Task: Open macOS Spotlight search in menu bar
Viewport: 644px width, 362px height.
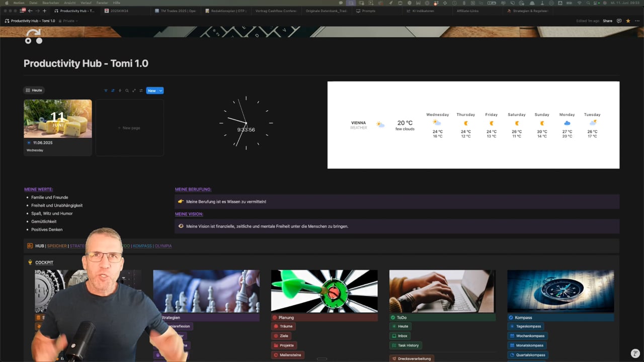Action: [588, 3]
